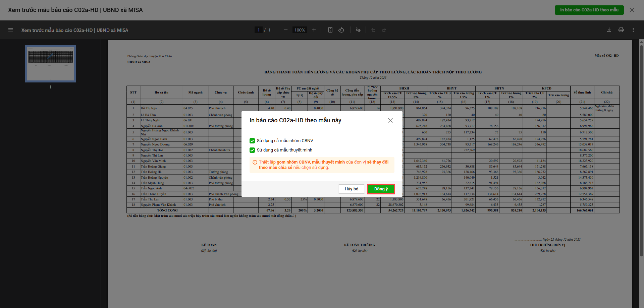Image resolution: width=644 pixels, height=308 pixels.
Task: Select the page 1 thumbnail
Action: coord(50,64)
